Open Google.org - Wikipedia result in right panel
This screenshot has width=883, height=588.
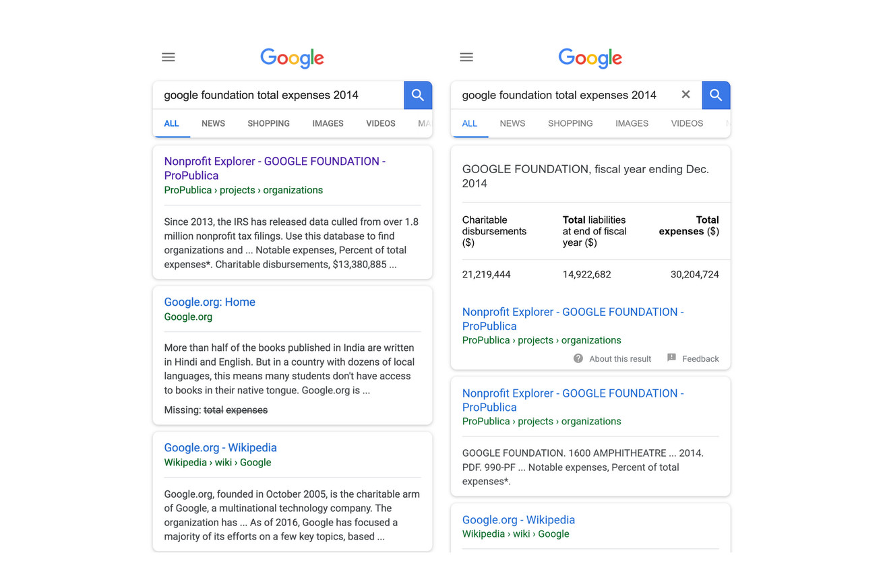click(x=518, y=519)
